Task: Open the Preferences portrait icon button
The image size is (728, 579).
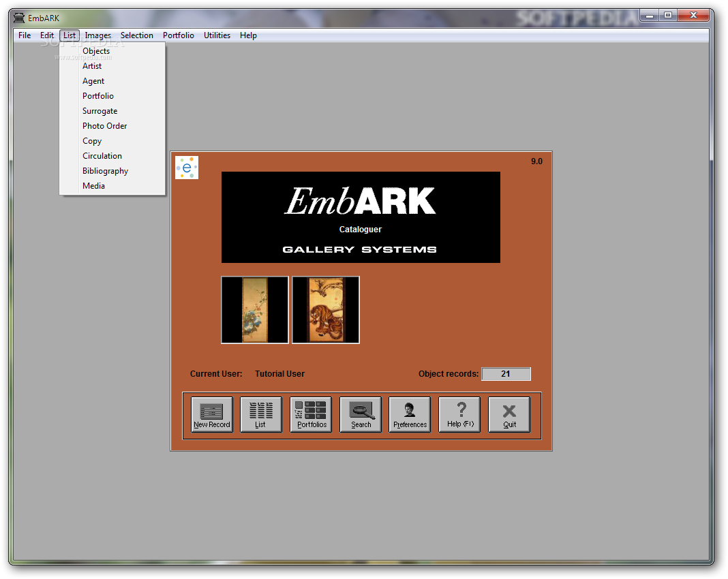Action: [x=410, y=414]
